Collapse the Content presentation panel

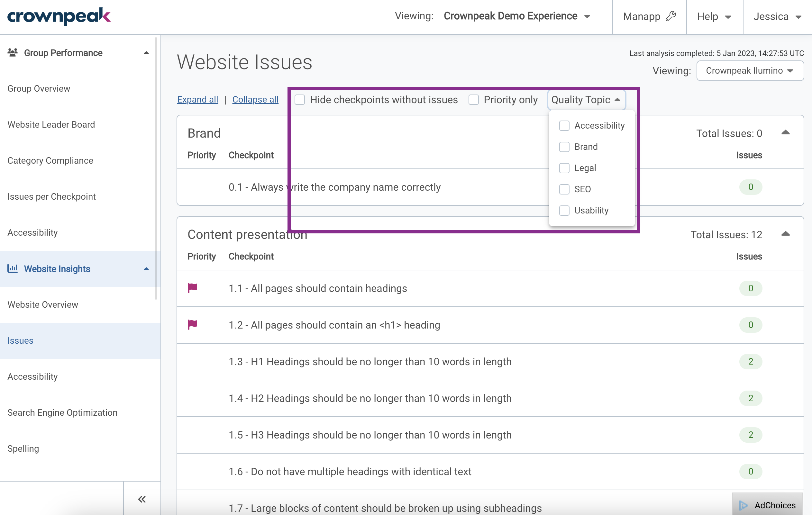(x=785, y=234)
